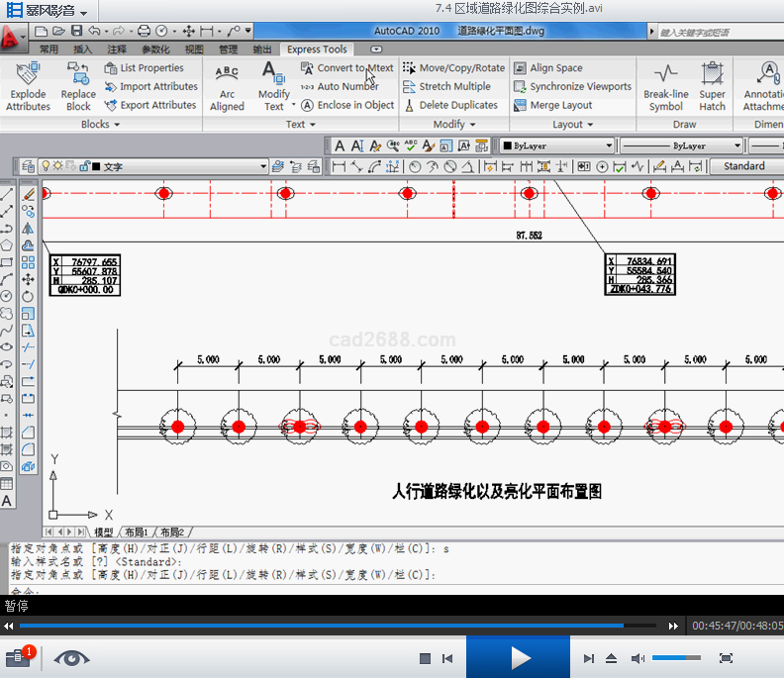The height and width of the screenshot is (679, 784).
Task: Toggle the eye icon in player bar
Action: pos(71,658)
